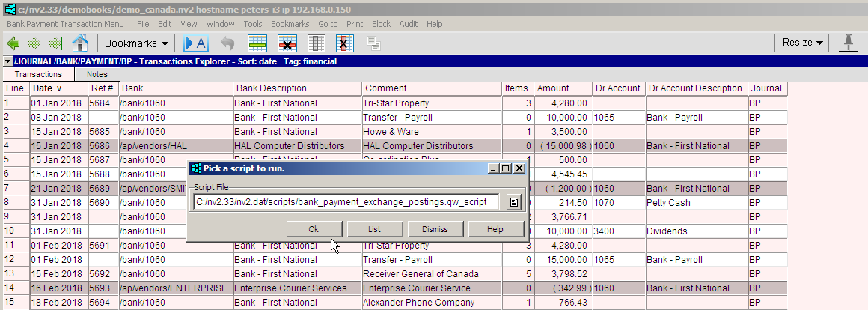
Task: Open the Bookmarks dropdown in toolbar
Action: click(x=136, y=43)
